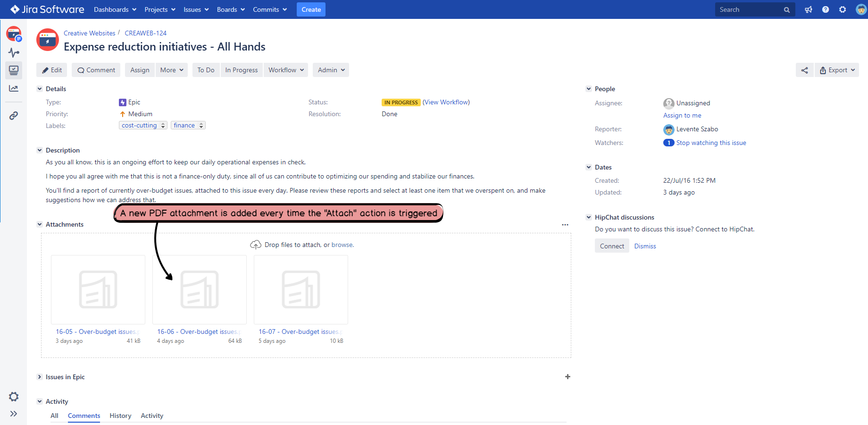Collapse the Dates section

(589, 167)
